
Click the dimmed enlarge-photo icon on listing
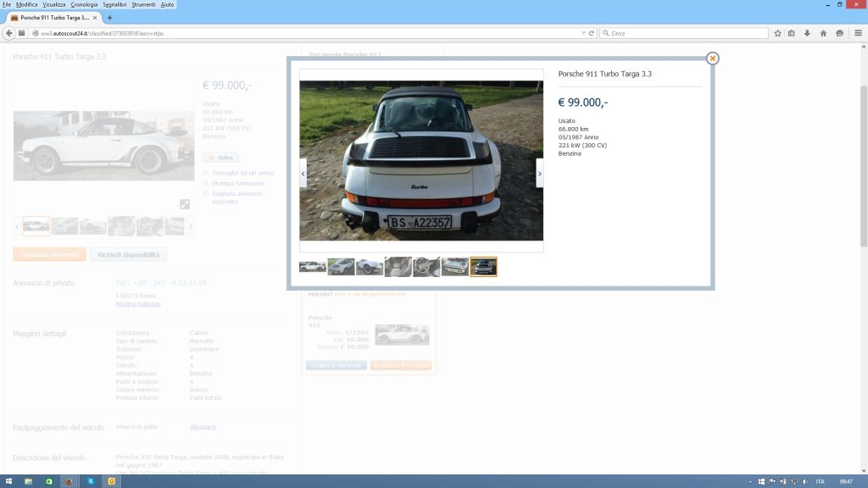pos(185,204)
